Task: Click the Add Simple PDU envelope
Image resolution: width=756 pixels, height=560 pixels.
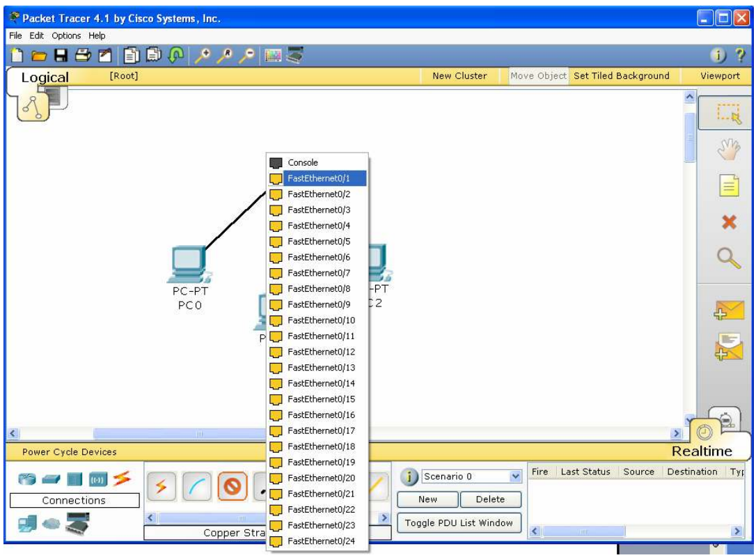Action: (728, 311)
